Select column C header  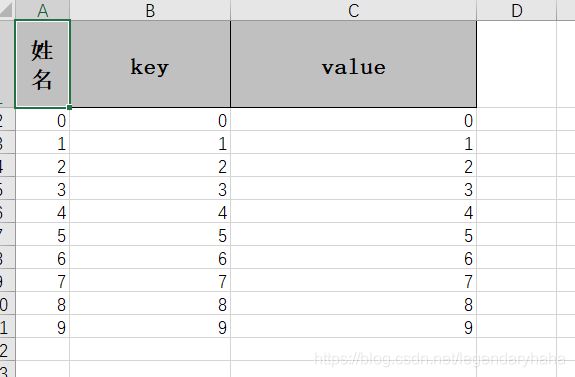(354, 10)
